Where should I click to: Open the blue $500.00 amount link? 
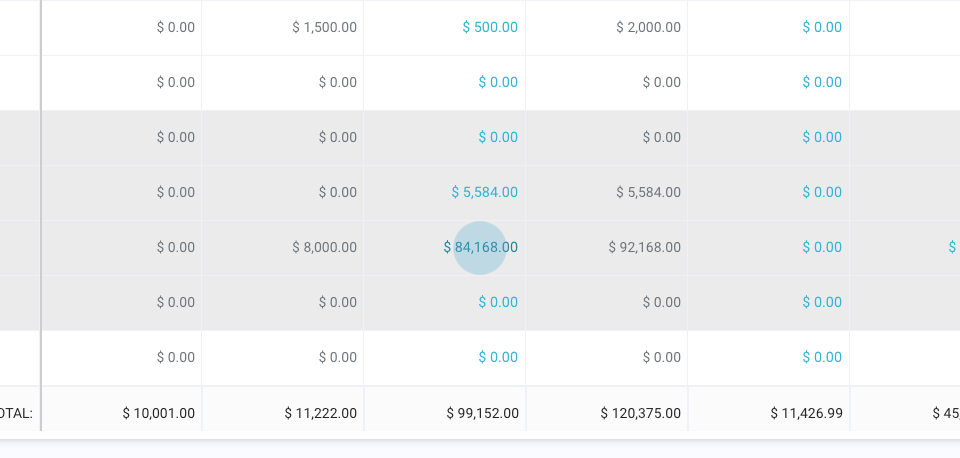click(x=490, y=27)
